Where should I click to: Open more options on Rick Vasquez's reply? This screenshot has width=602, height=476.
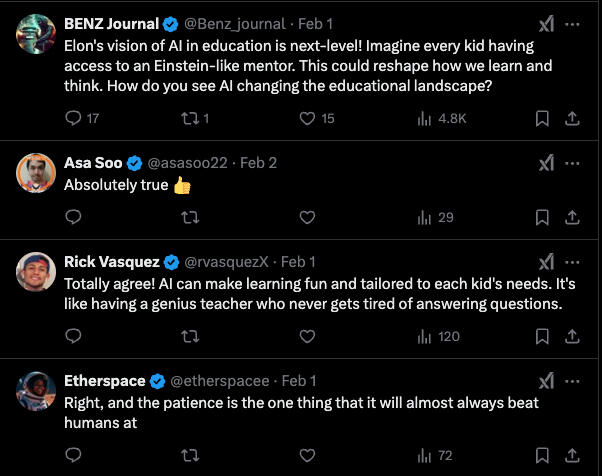coord(573,262)
